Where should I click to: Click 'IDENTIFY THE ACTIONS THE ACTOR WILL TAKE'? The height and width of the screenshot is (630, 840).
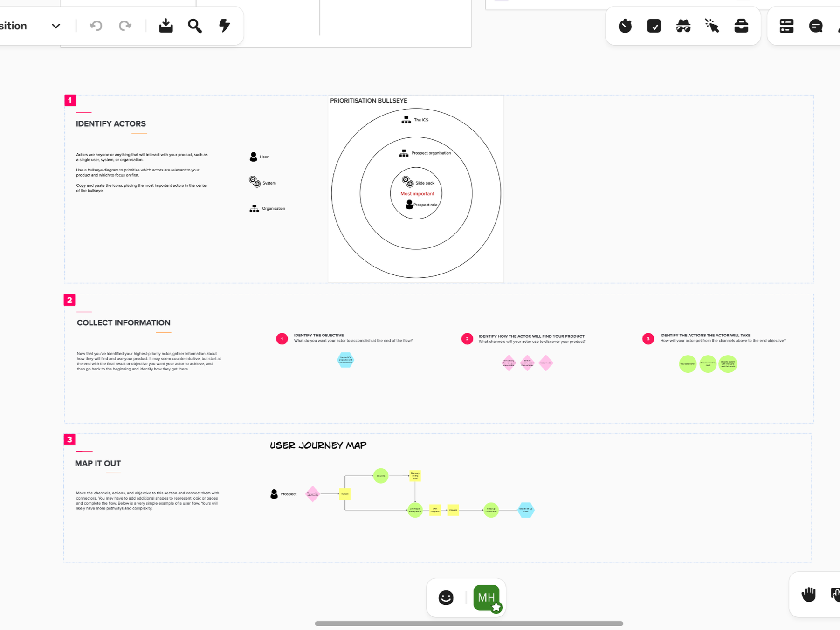pyautogui.click(x=705, y=336)
